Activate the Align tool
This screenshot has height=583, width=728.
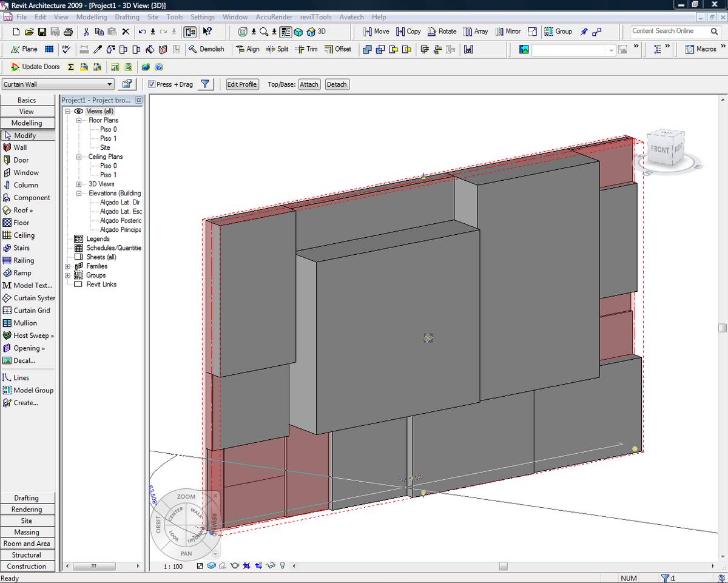(x=248, y=49)
